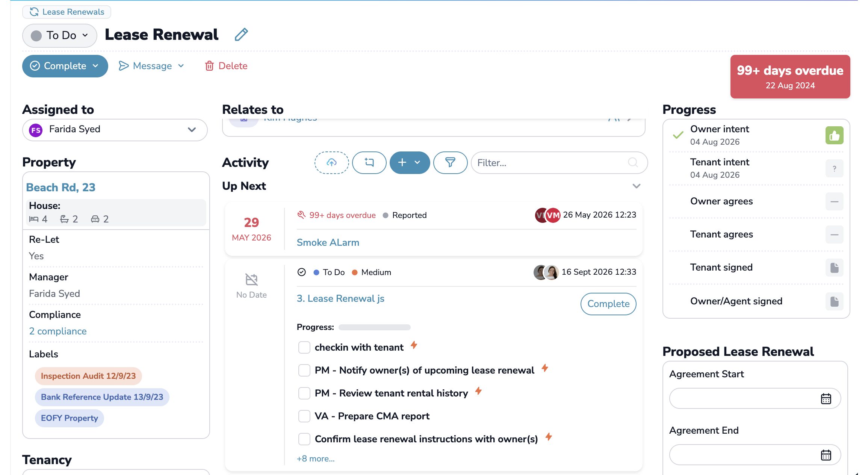Screen dimensions: 868x475
Task: Click the Inspection Audit 12/9/23 label
Action: 88,376
